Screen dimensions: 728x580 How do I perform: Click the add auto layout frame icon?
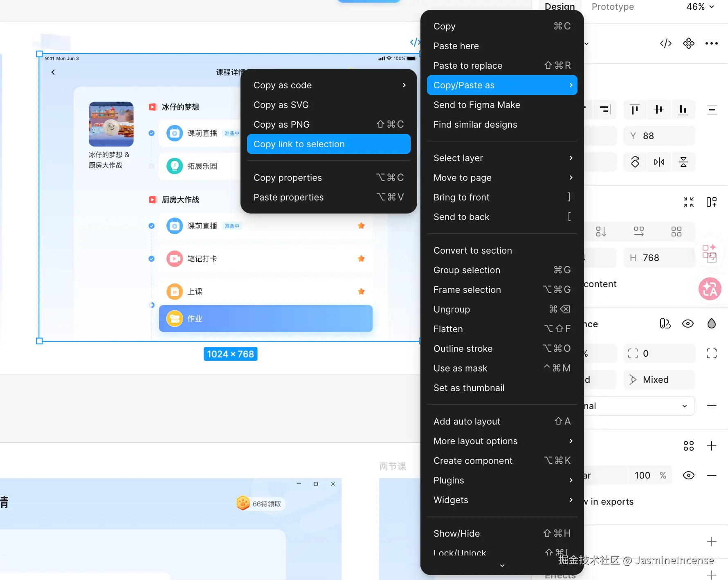712,202
